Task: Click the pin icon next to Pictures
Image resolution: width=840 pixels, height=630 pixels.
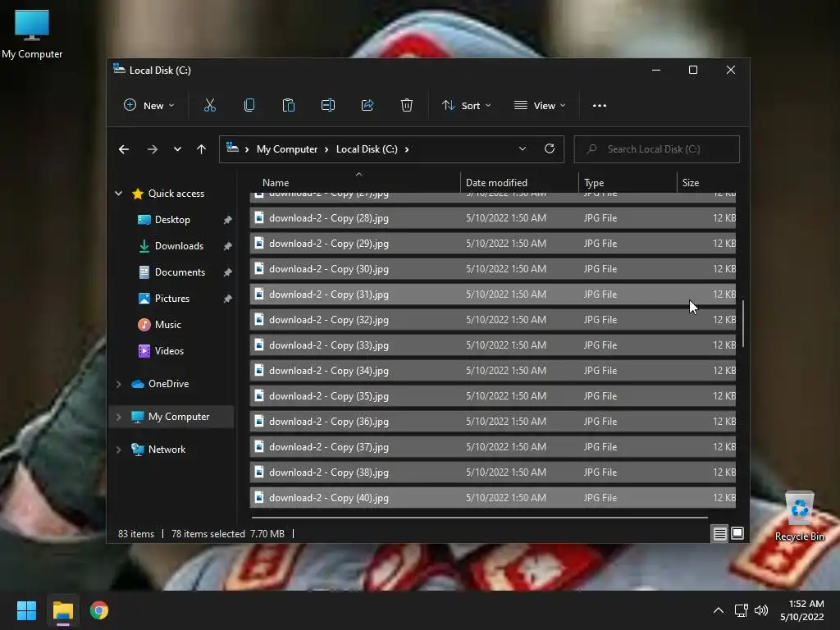Action: [x=227, y=299]
